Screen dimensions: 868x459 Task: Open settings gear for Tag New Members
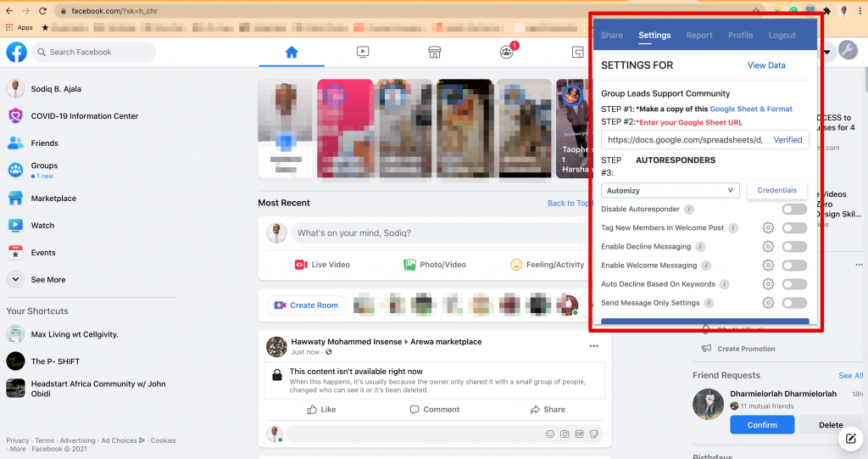(x=768, y=228)
